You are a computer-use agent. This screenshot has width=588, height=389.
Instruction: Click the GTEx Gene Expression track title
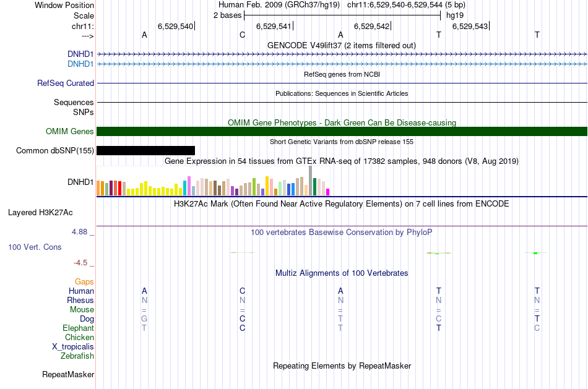(342, 161)
